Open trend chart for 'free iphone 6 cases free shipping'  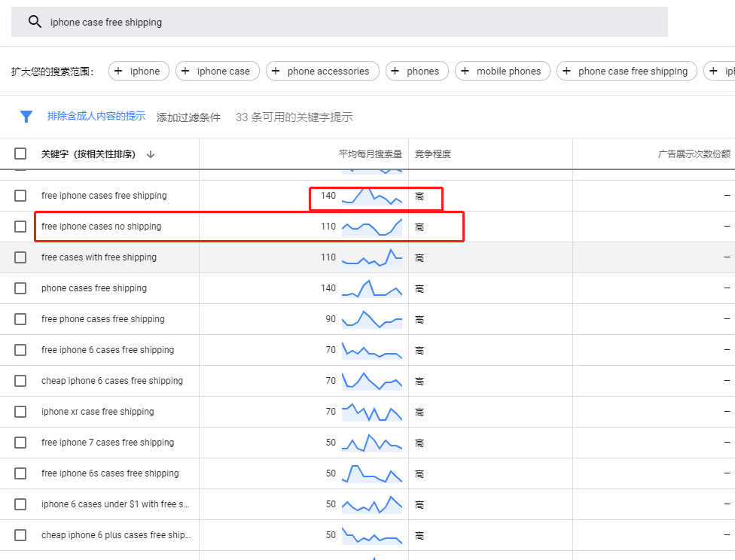click(372, 351)
